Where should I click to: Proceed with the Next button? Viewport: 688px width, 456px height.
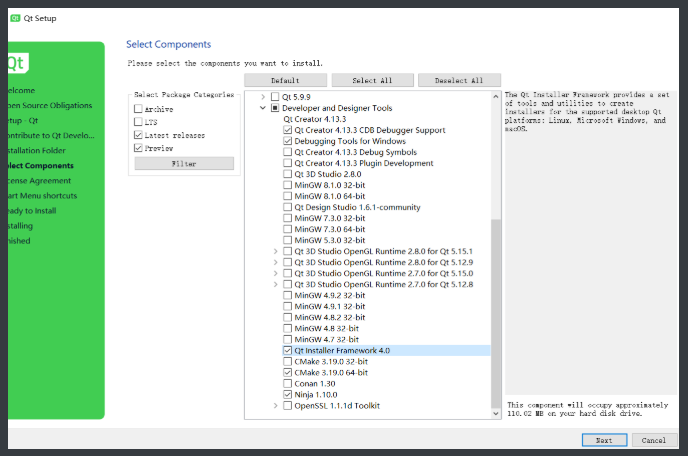click(604, 440)
